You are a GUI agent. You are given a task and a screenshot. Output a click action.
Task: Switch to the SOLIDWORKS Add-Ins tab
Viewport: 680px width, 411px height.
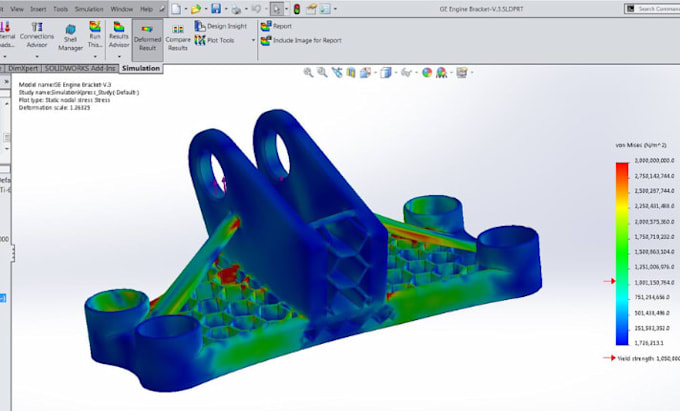tap(80, 68)
